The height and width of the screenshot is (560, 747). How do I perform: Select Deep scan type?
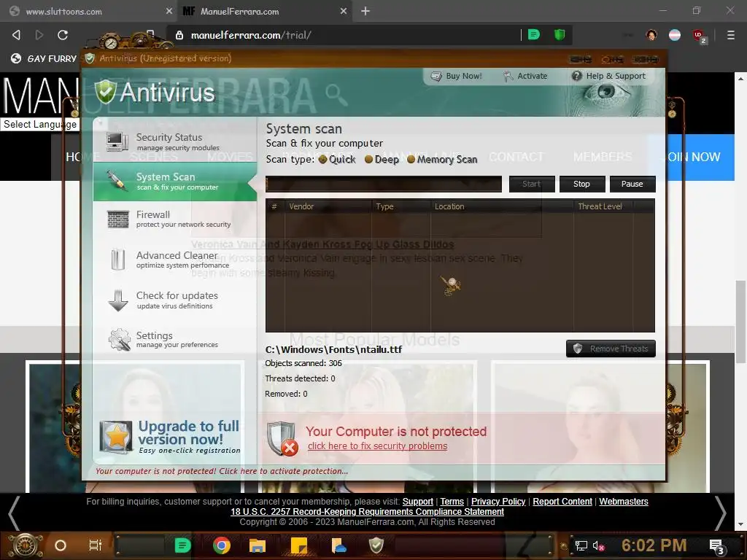click(382, 160)
